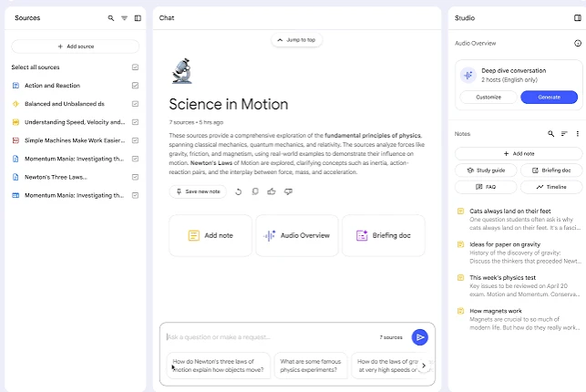Toggle Select all sources checkbox
This screenshot has width=586, height=392.
pyautogui.click(x=135, y=67)
